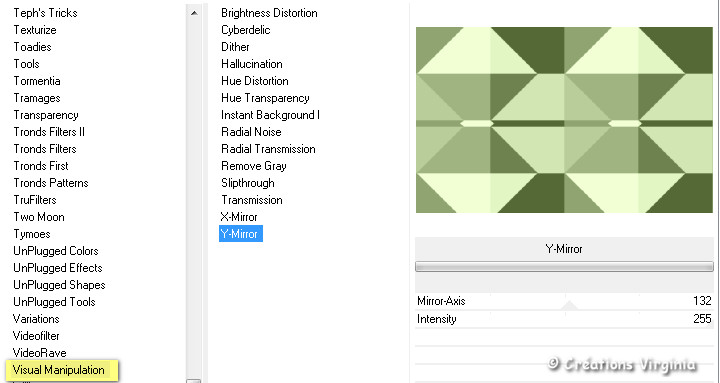Select UnPlugged Colors category
Screen dimensions: 720x383
click(56, 251)
